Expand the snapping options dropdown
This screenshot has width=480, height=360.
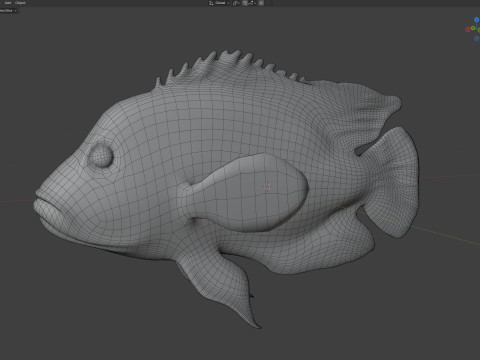click(252, 3)
